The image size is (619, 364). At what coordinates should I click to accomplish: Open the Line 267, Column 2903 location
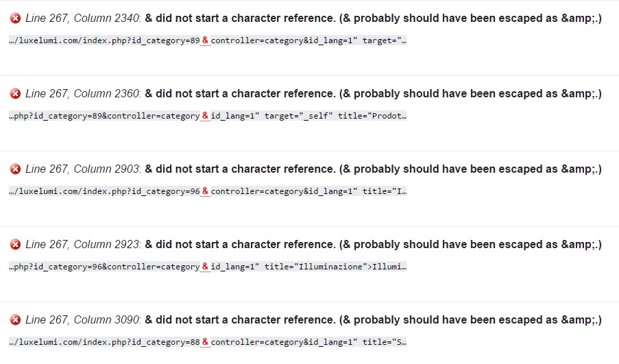pyautogui.click(x=82, y=169)
